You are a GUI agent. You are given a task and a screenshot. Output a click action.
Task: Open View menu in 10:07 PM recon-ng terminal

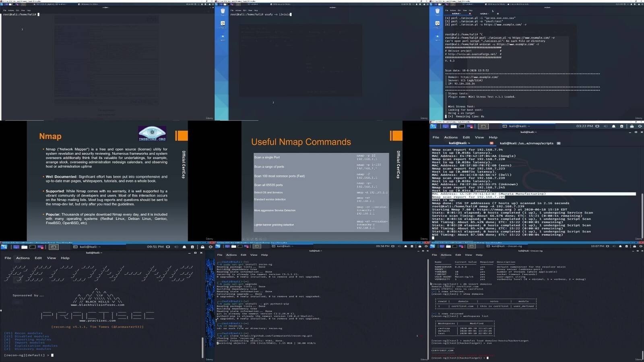point(469,255)
